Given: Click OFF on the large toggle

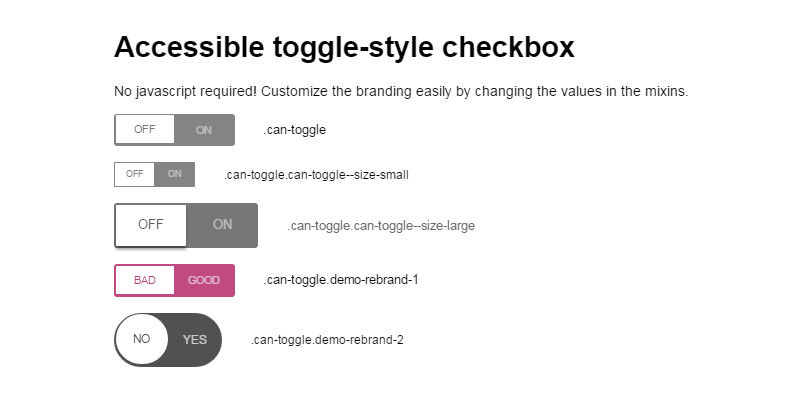Looking at the screenshot, I should 151,225.
